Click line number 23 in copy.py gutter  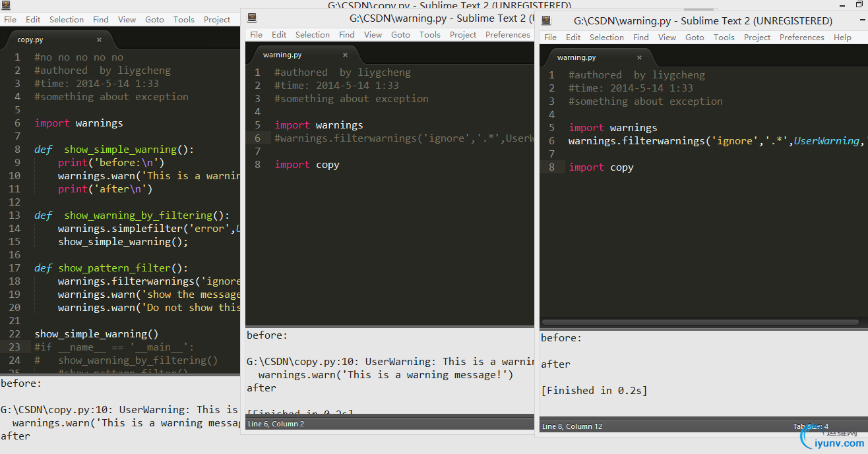(15, 347)
